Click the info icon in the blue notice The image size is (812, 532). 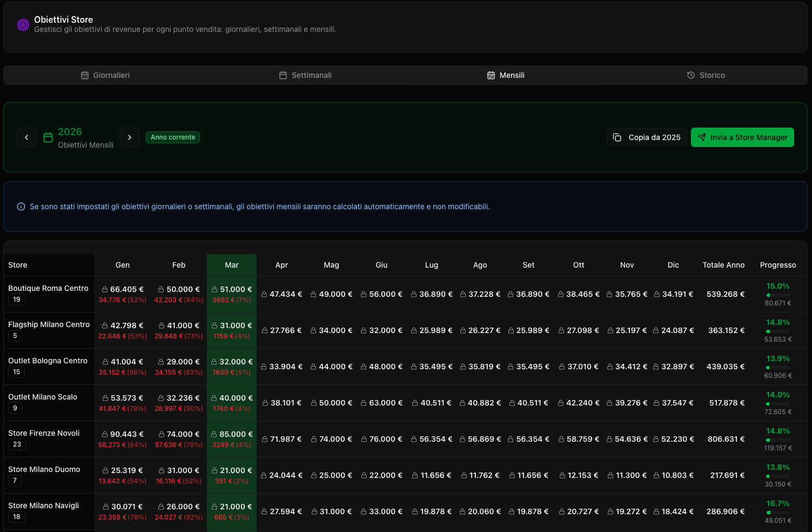21,207
